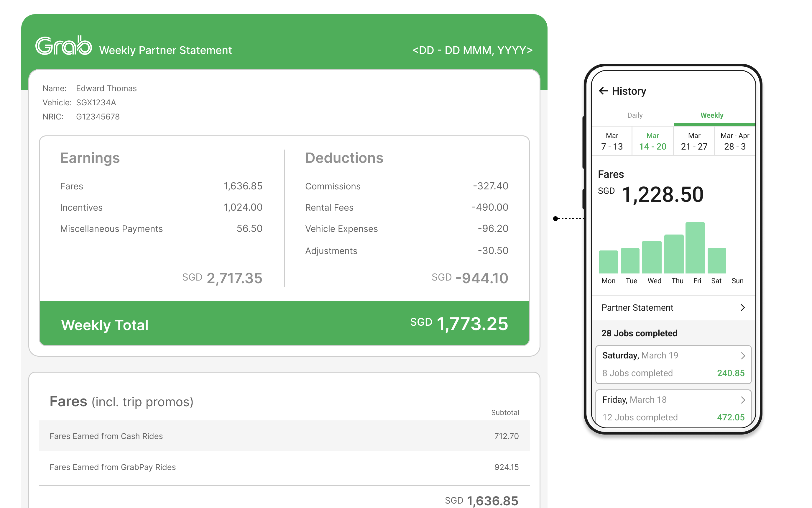Tap the back arrow next to History

tap(603, 91)
